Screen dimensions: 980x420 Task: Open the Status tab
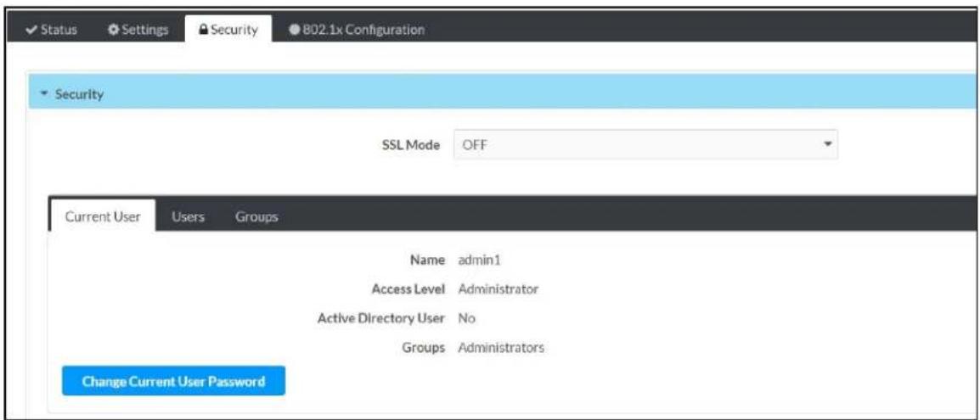coord(53,30)
